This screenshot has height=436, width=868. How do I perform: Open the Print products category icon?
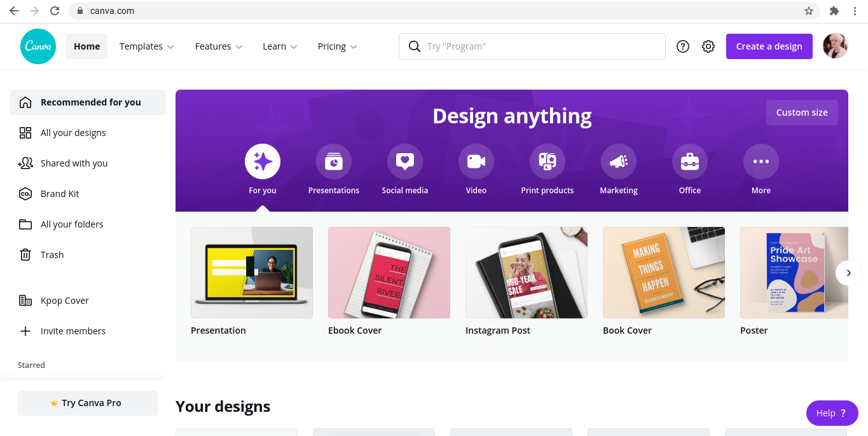click(x=548, y=161)
